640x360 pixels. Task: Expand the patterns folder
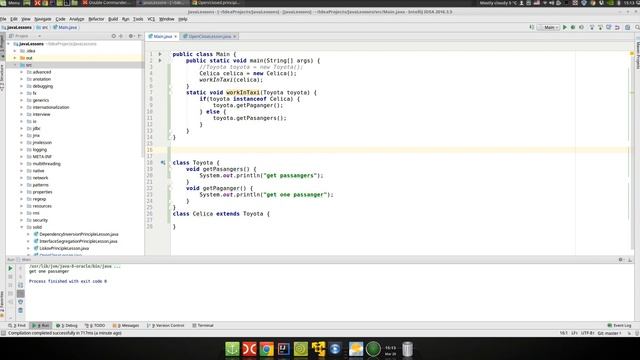point(22,185)
